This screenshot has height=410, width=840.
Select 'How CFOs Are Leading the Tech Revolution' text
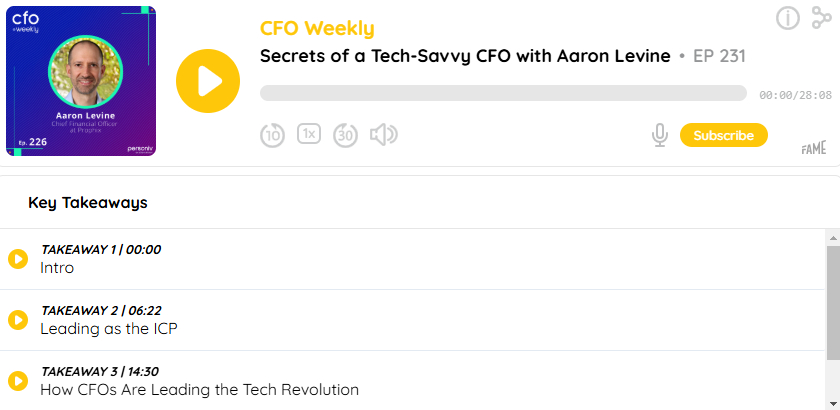[x=199, y=390]
